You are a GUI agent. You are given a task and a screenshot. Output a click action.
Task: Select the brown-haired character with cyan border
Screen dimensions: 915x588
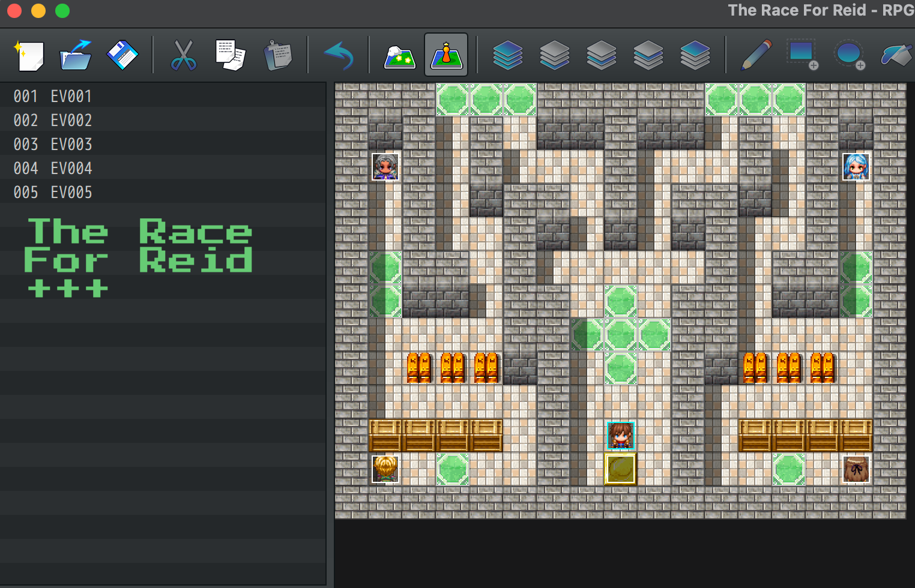coord(621,436)
